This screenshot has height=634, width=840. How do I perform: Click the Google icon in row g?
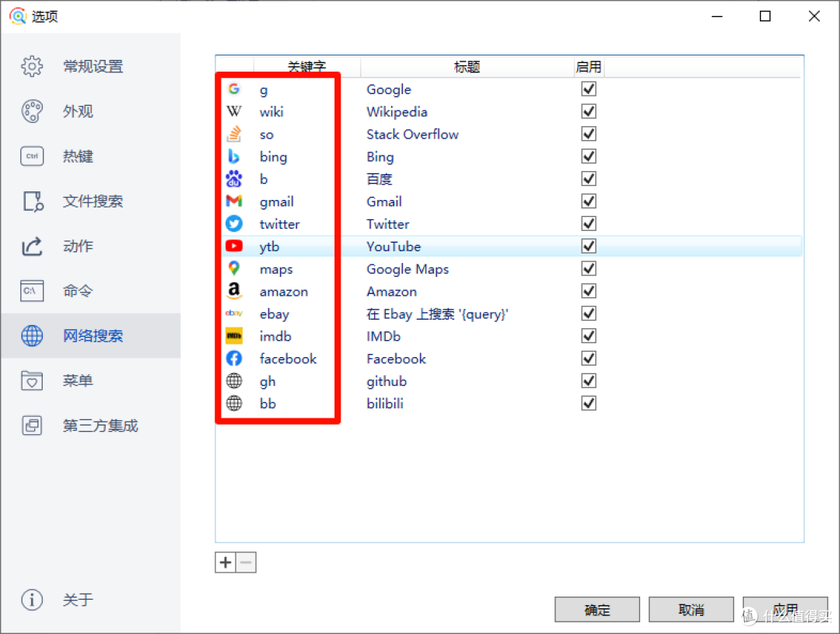click(x=234, y=89)
